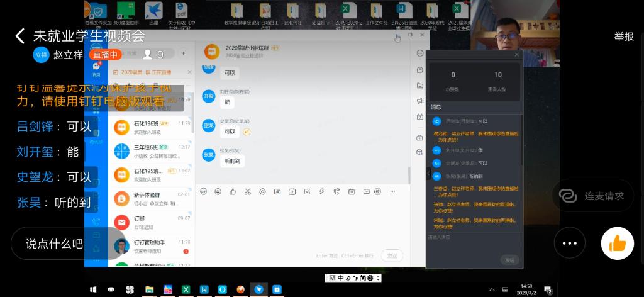Open the Windows Start menu
644x297 pixels.
tap(93, 289)
